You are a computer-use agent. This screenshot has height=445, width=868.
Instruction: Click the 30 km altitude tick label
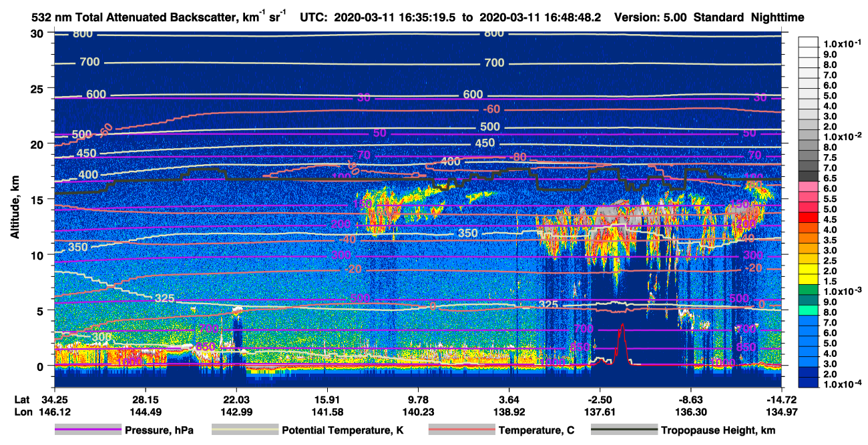coord(38,33)
